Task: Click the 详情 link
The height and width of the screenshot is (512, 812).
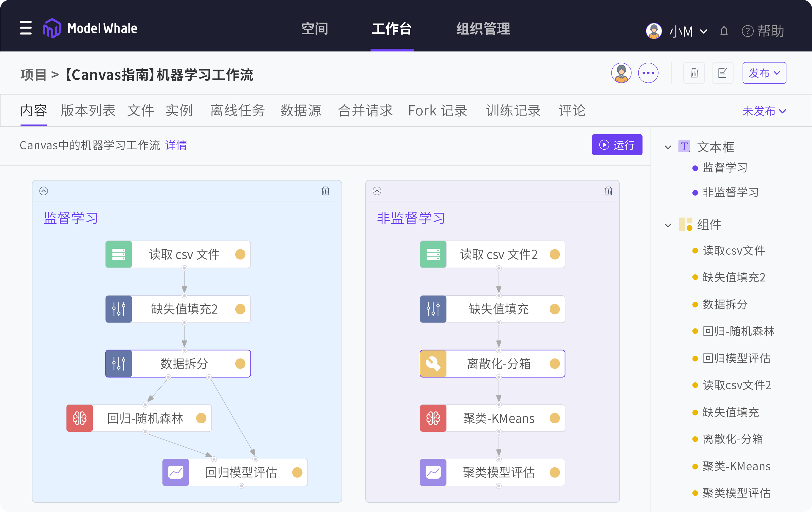Action: [176, 145]
